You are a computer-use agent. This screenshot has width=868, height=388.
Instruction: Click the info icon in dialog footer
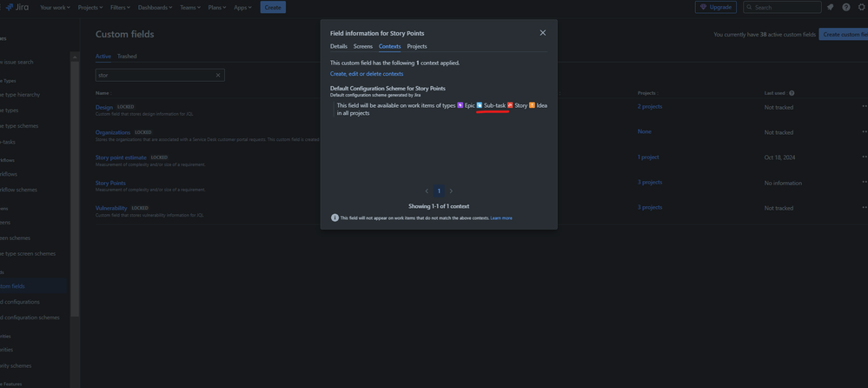coord(335,217)
